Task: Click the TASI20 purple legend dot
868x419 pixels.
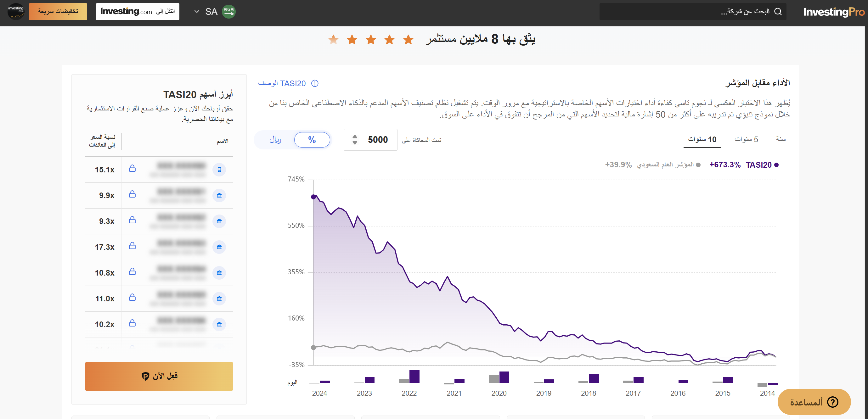Action: pyautogui.click(x=776, y=165)
